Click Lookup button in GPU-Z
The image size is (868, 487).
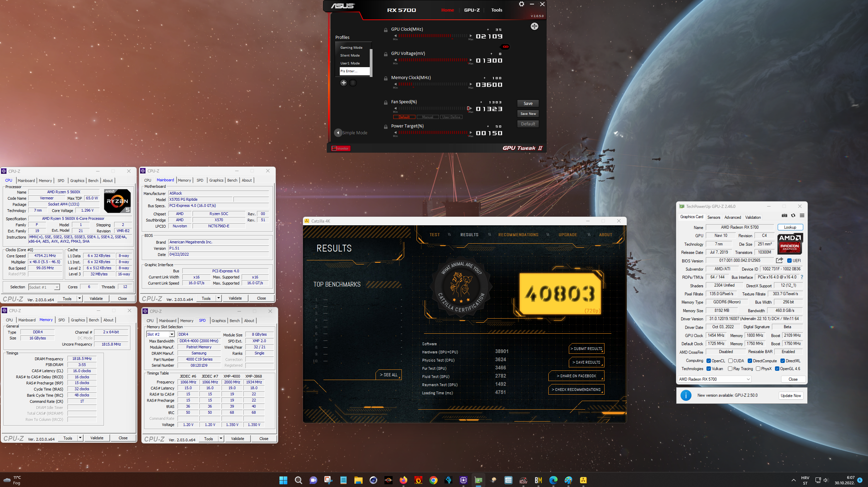click(x=790, y=227)
